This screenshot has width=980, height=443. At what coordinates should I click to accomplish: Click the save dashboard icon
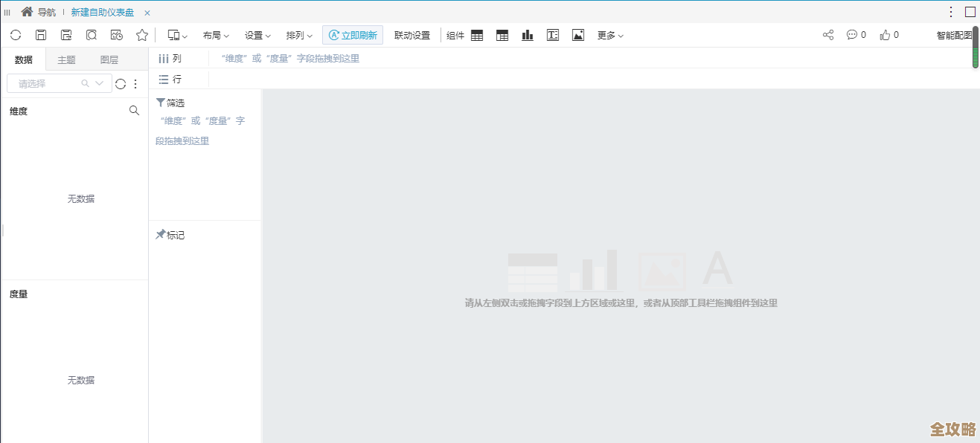tap(41, 35)
